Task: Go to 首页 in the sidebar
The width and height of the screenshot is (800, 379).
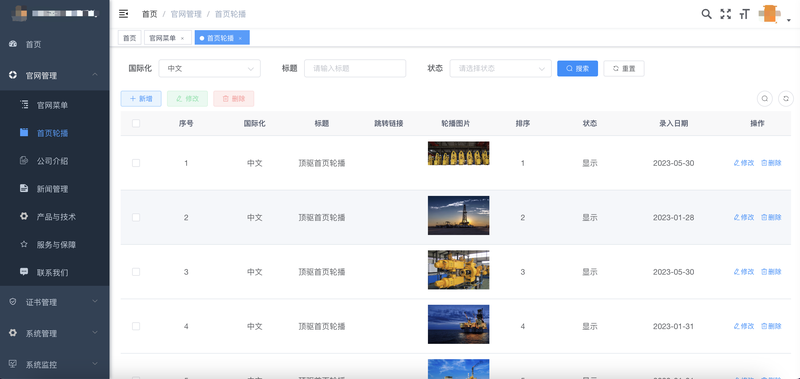Action: [55, 44]
